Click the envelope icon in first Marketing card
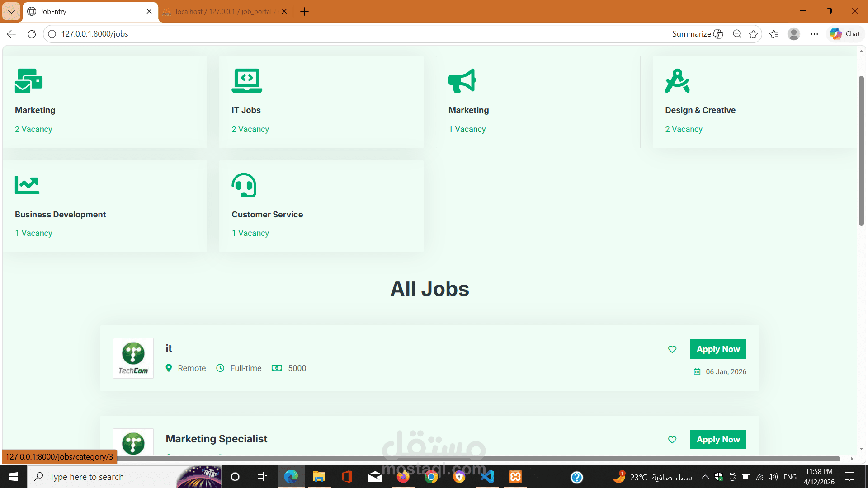 (x=28, y=81)
